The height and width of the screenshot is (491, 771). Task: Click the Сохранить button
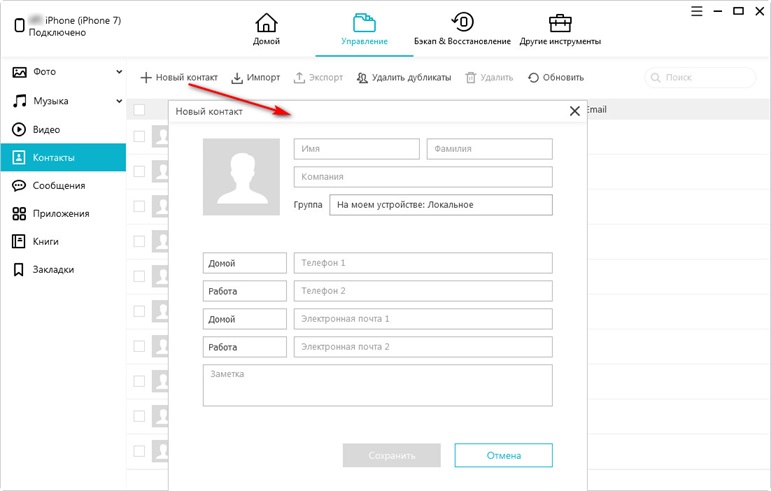391,455
